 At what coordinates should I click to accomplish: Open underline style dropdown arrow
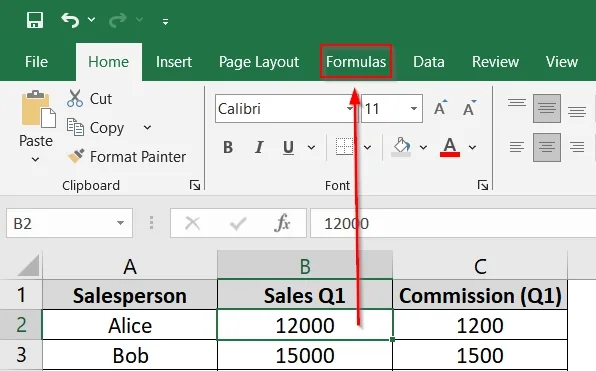[311, 147]
